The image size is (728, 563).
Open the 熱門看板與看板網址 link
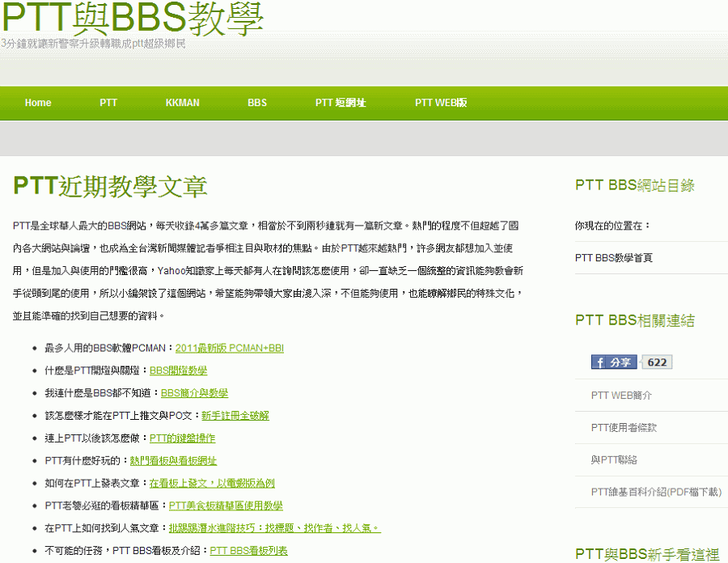coord(173,460)
